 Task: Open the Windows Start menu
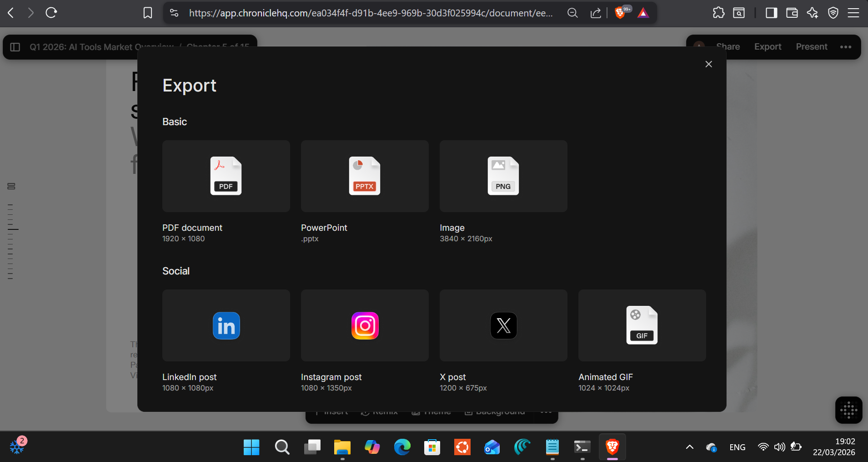click(251, 447)
